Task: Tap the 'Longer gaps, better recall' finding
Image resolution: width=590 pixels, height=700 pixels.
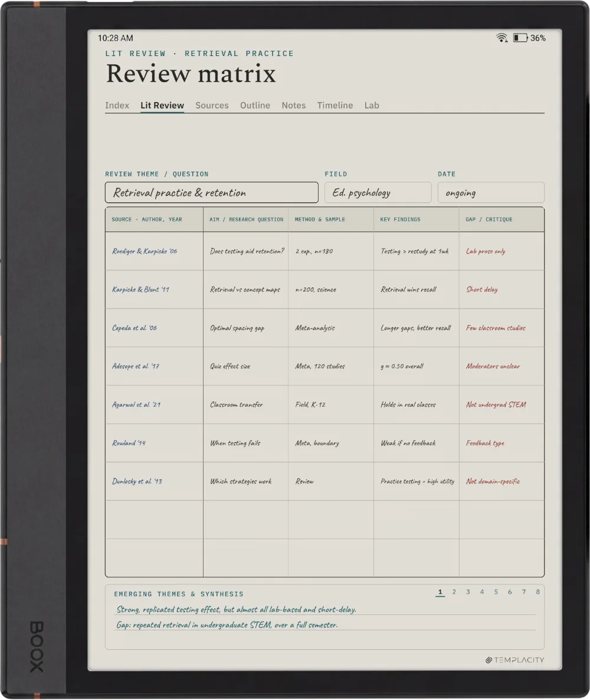Action: [x=417, y=328]
